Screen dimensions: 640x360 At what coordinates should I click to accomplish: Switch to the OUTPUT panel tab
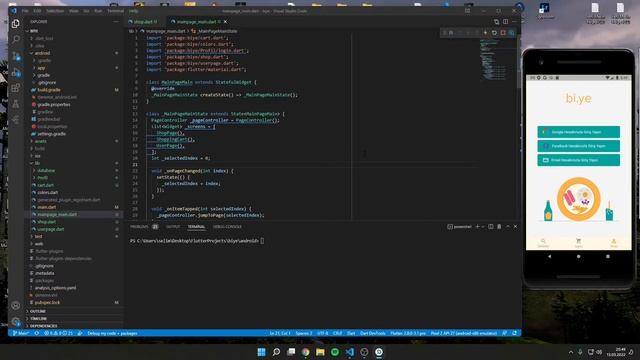click(x=173, y=227)
